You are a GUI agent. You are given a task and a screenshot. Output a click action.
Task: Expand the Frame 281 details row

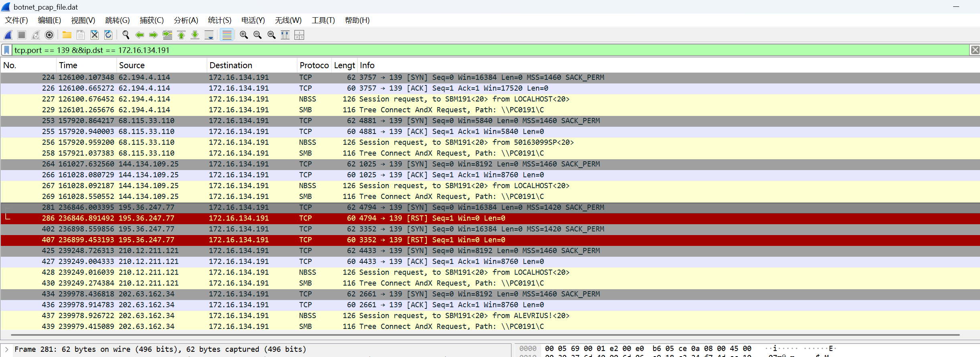tap(7, 349)
